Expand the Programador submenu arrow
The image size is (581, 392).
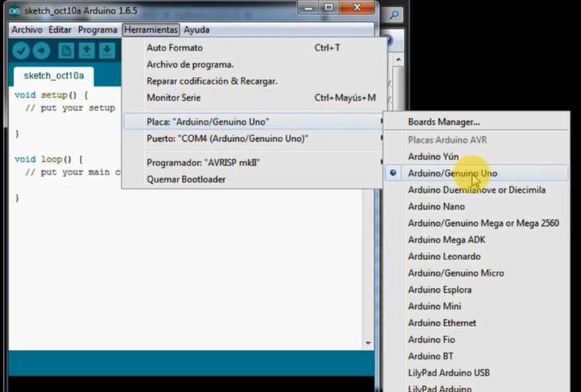coord(381,162)
